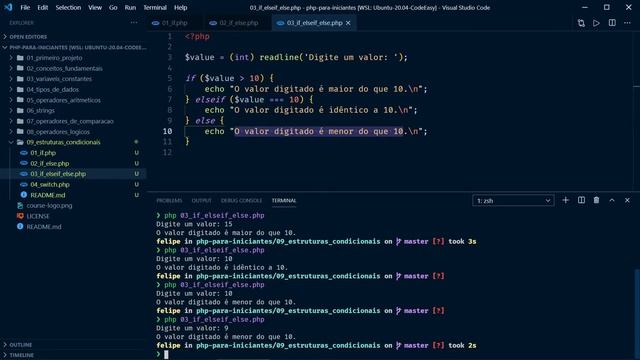Click the readline call on line 3
640x360 pixels.
pos(281,57)
